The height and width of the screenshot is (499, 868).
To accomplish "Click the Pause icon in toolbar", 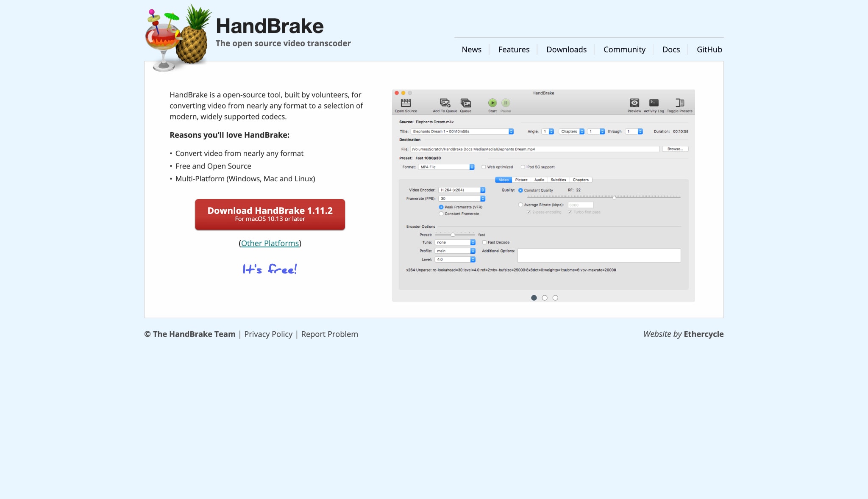I will [506, 103].
